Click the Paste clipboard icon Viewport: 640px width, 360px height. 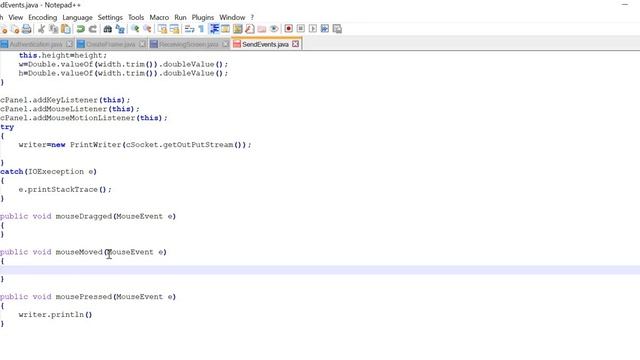(65, 29)
